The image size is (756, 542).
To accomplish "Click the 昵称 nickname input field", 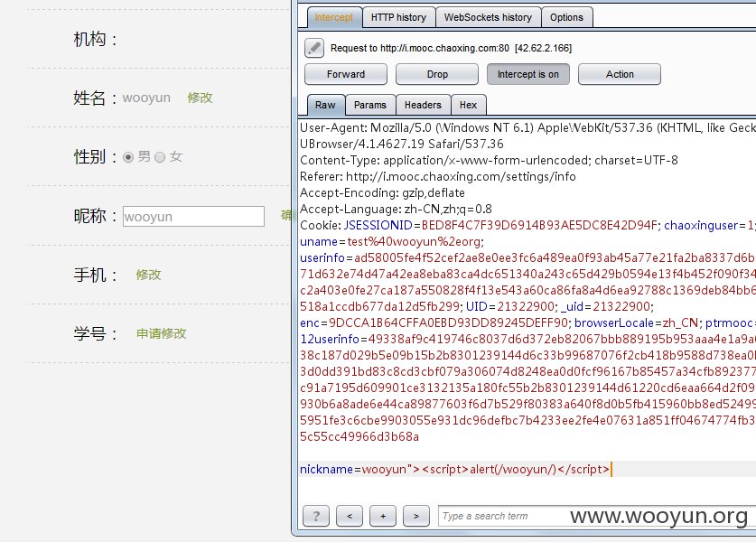I will click(193, 217).
